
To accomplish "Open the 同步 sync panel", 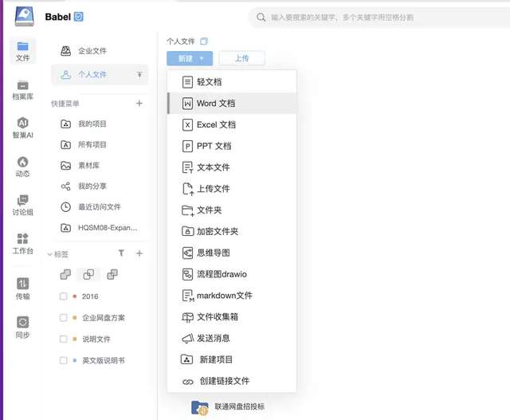I will (22, 328).
